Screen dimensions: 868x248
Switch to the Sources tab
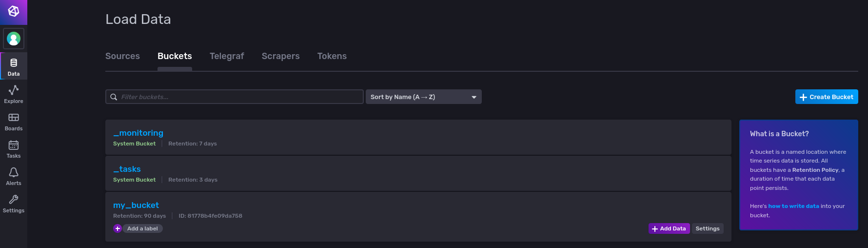(x=122, y=56)
